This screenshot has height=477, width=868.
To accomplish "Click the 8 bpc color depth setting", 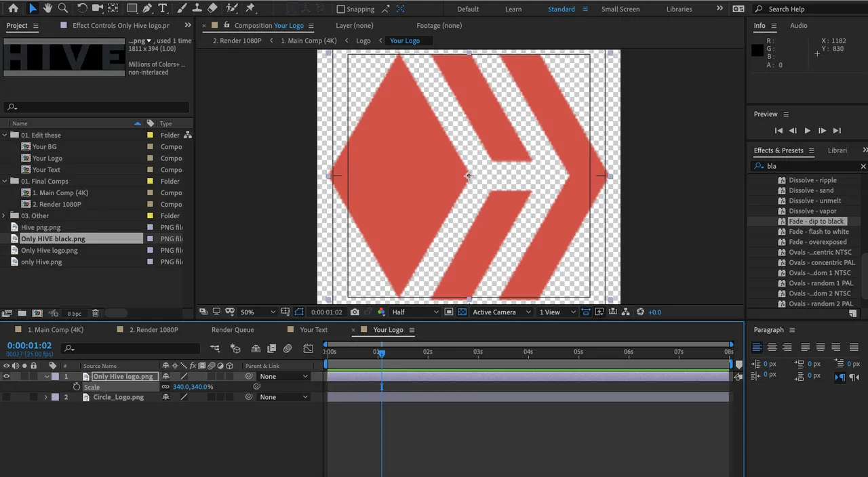I will (x=74, y=314).
